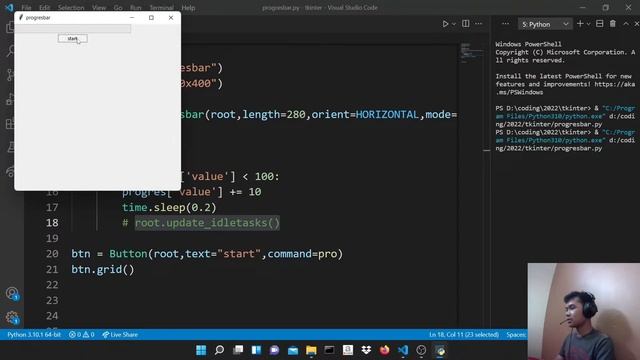
Task: Start Live Share from status bar
Action: [120, 335]
